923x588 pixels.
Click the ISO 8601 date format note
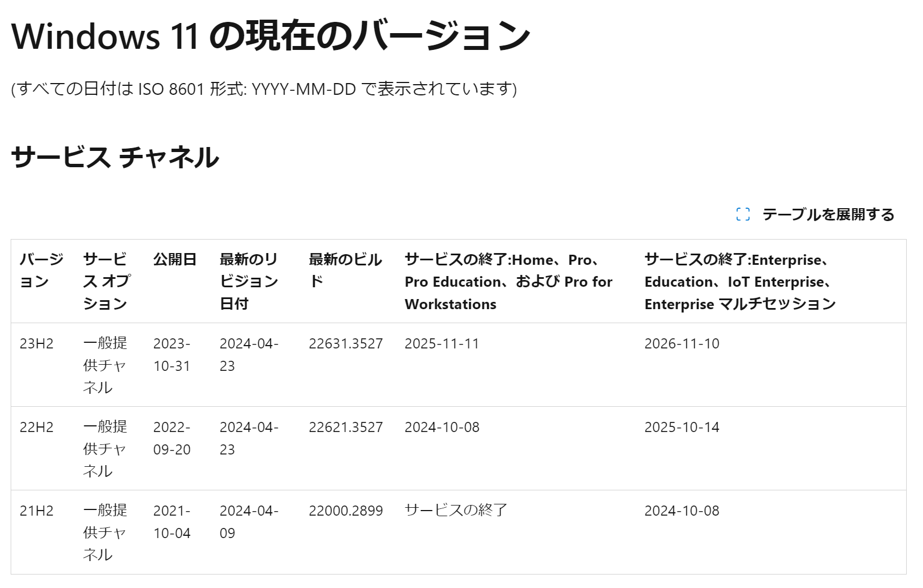[x=264, y=89]
